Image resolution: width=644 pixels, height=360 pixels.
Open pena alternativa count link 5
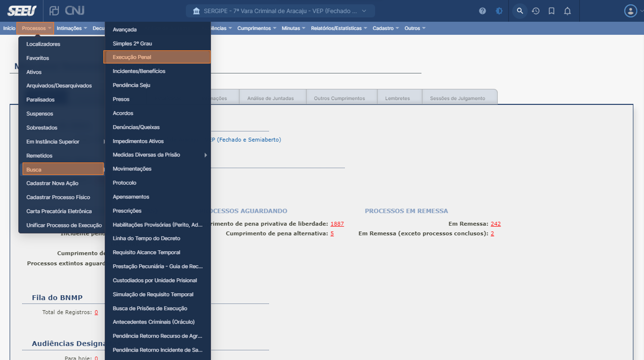(x=332, y=233)
